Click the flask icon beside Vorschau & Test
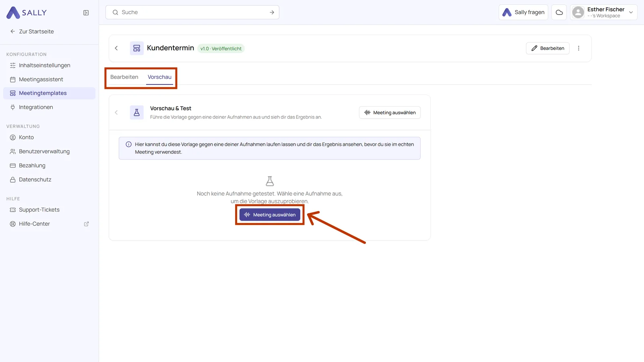This screenshot has width=644, height=362. click(x=137, y=113)
